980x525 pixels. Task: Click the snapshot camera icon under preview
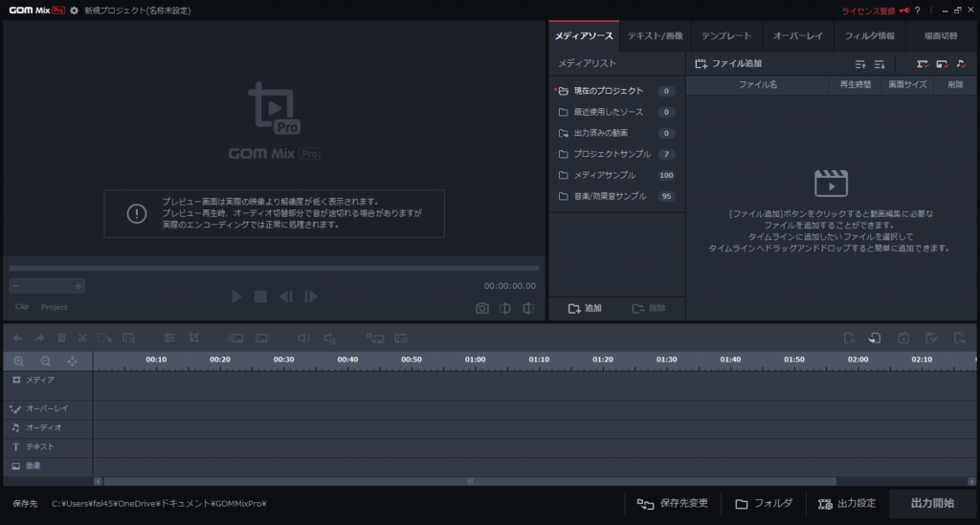pyautogui.click(x=482, y=308)
